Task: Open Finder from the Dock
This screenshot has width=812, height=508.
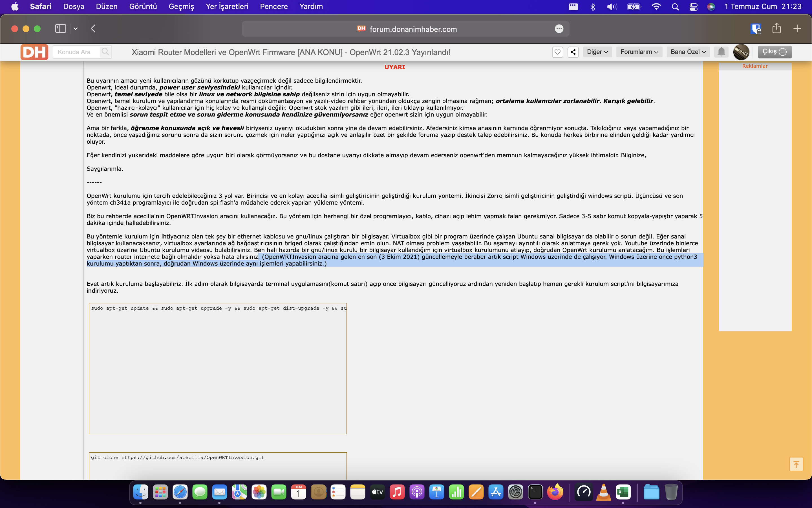Action: 141,492
